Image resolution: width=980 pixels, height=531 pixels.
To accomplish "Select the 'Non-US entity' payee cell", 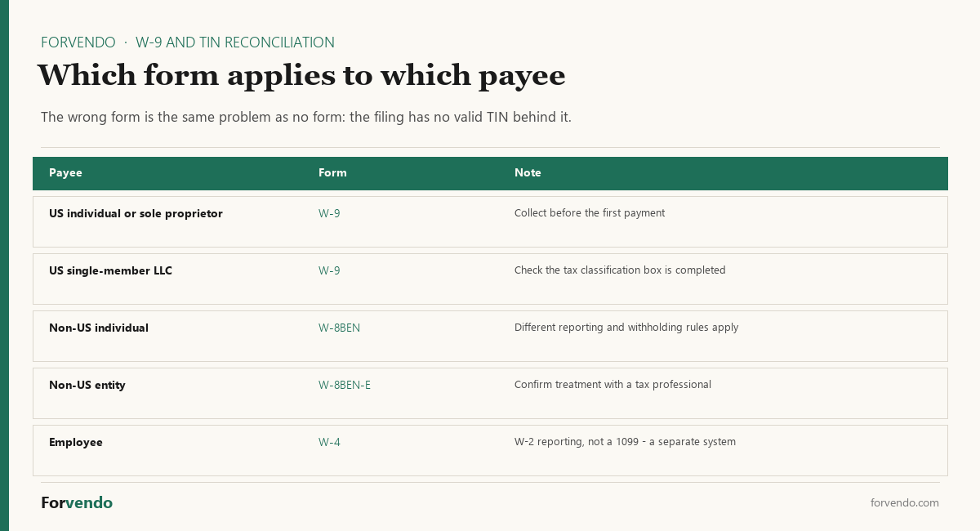I will [87, 385].
